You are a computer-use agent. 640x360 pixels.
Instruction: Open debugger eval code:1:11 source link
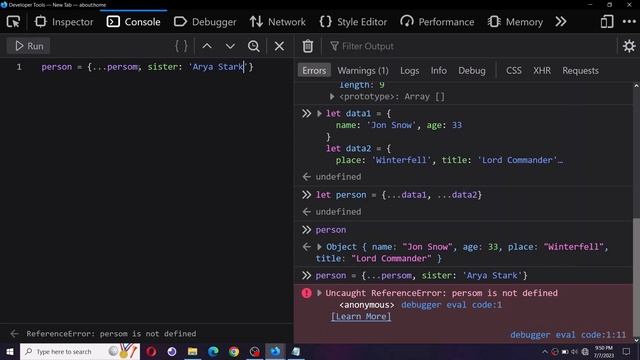click(x=568, y=335)
